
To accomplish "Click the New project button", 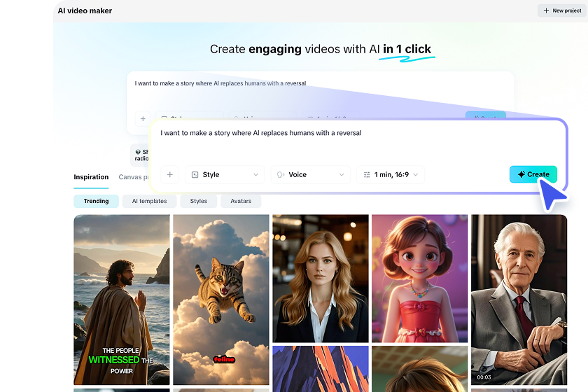I will (x=561, y=10).
